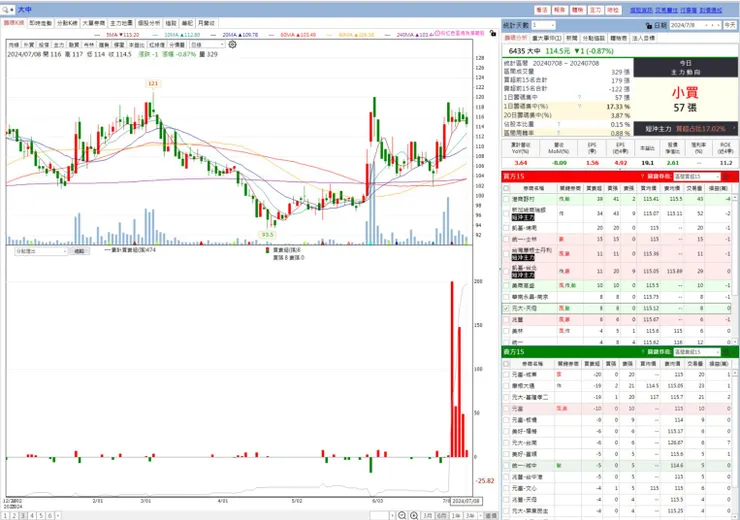Open 關鍵券商 dropdown in 賣方15 header
Screen dimensions: 740x520
tap(697, 352)
